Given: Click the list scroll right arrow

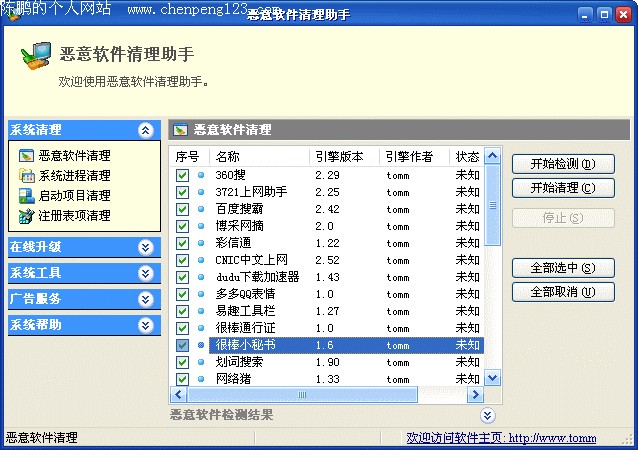Looking at the screenshot, I should coord(475,394).
